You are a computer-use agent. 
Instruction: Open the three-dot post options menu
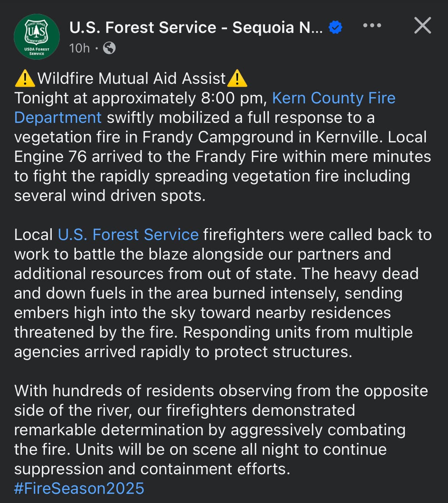372,25
